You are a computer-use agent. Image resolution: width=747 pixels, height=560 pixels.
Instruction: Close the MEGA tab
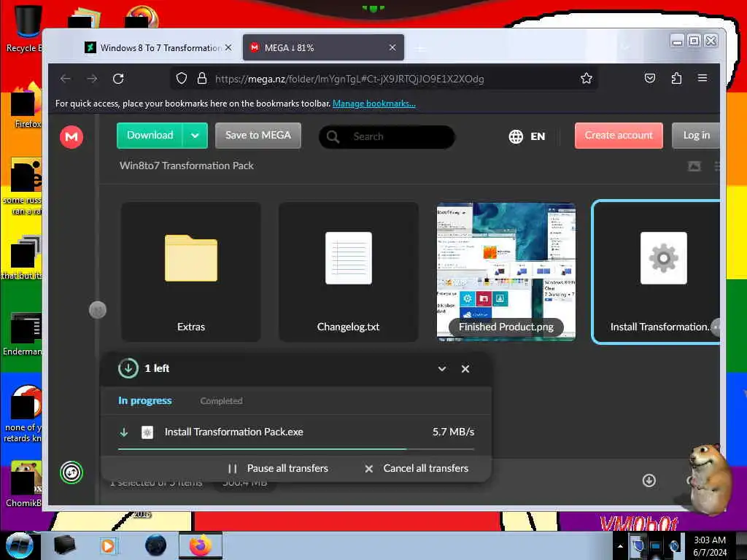pyautogui.click(x=392, y=47)
